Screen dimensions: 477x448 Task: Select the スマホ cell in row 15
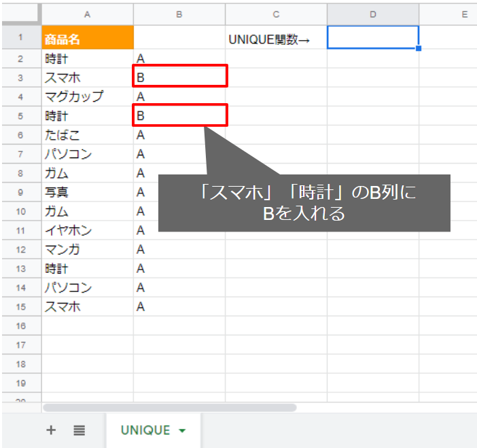[x=88, y=307]
